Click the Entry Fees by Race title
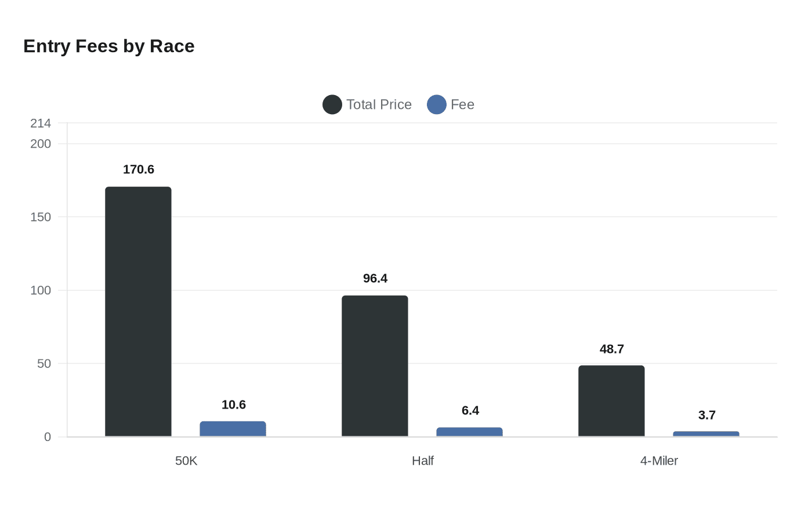The width and height of the screenshot is (812, 510). click(x=109, y=46)
